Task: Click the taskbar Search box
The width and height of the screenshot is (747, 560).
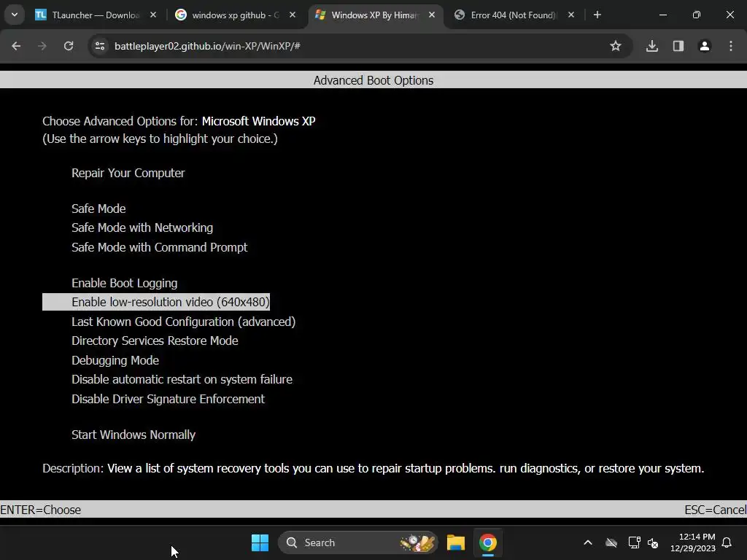Action: [357, 542]
